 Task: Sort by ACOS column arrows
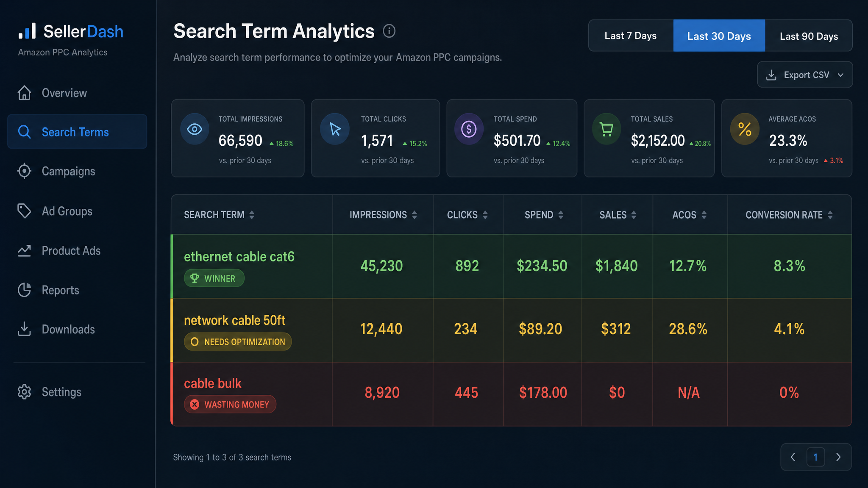click(x=704, y=215)
